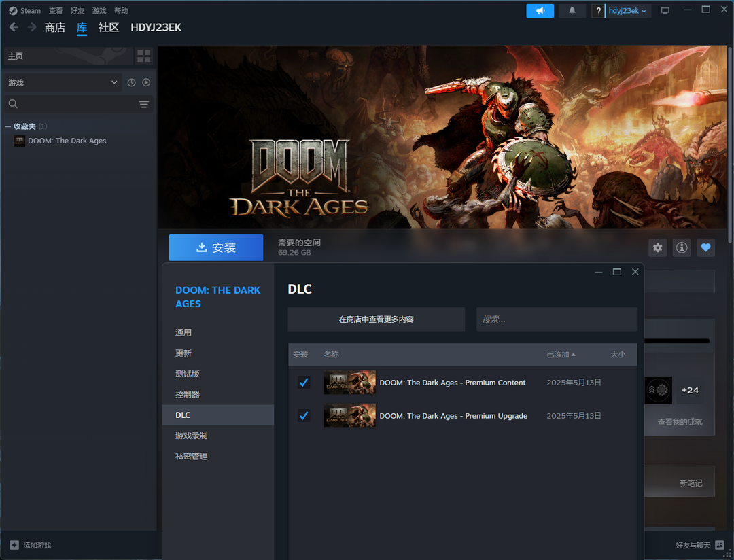The image size is (734, 560).
Task: Open the hdyj23ek account dropdown
Action: [x=628, y=11]
